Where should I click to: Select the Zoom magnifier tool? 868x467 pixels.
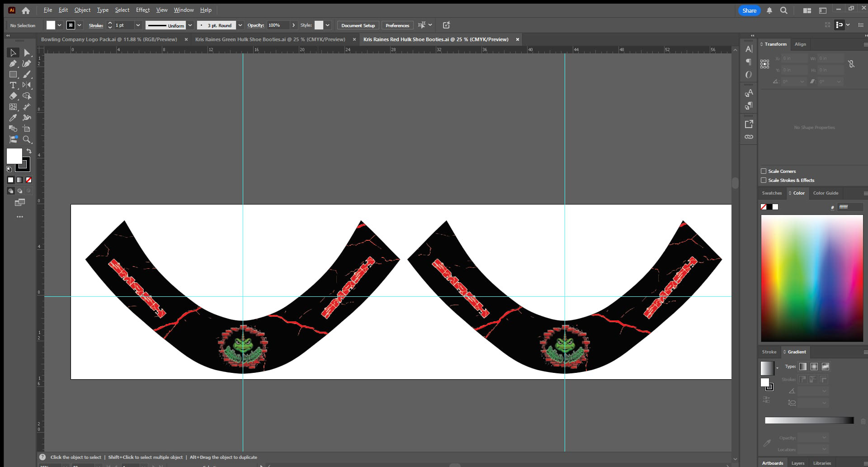click(27, 139)
